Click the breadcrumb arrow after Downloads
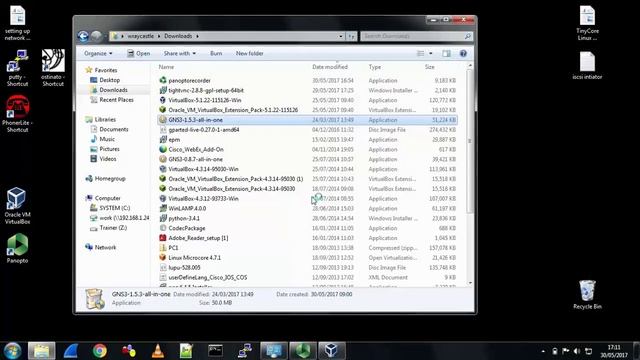This screenshot has height=360, width=640. click(198, 36)
